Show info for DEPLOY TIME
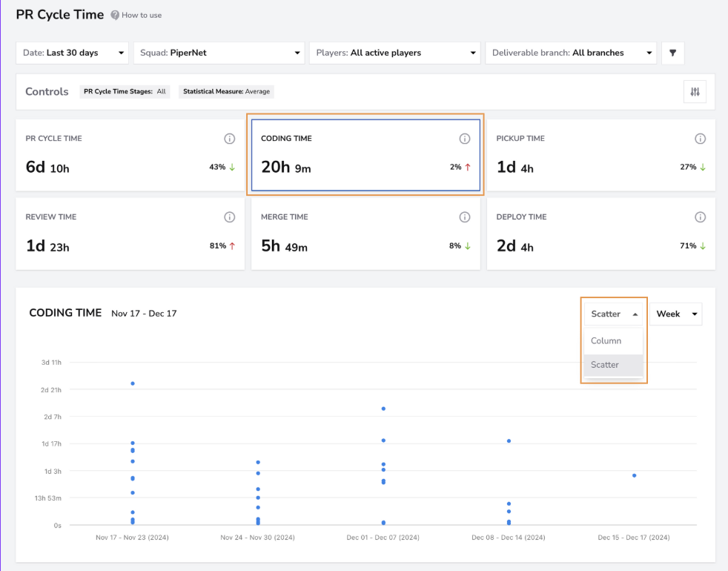The width and height of the screenshot is (728, 571). [x=700, y=217]
